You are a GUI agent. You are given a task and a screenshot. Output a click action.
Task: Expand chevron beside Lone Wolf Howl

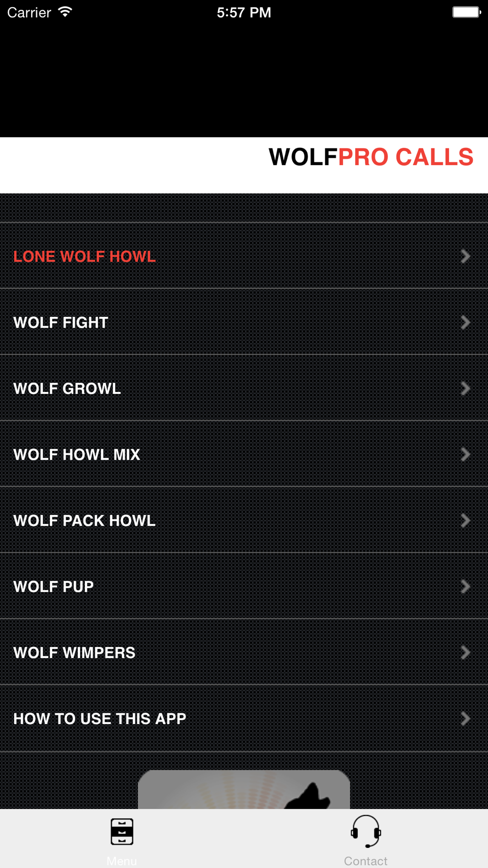pyautogui.click(x=466, y=256)
